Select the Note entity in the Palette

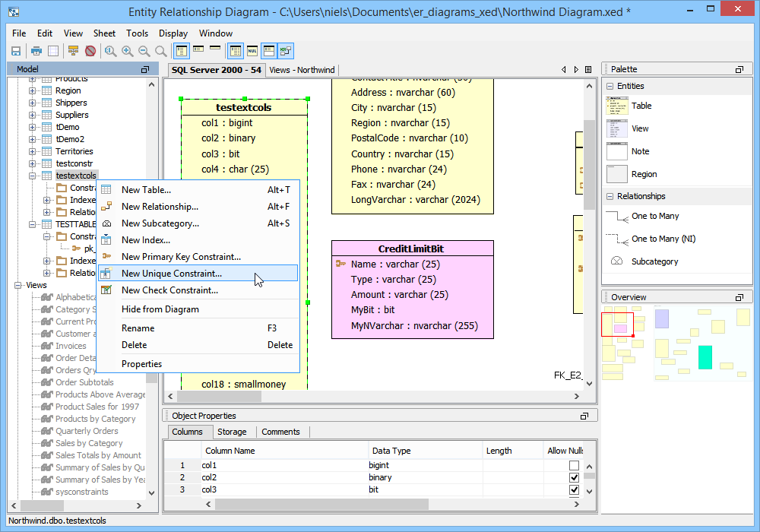[x=640, y=152]
